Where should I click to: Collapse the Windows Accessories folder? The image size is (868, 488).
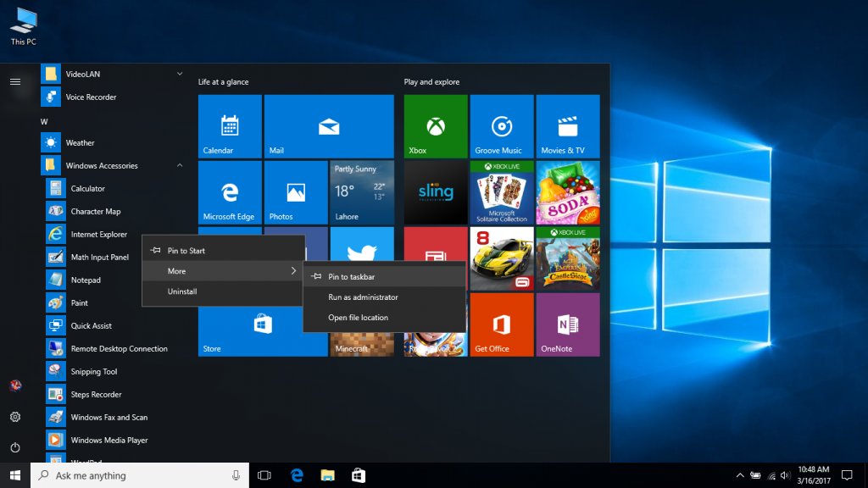[180, 166]
